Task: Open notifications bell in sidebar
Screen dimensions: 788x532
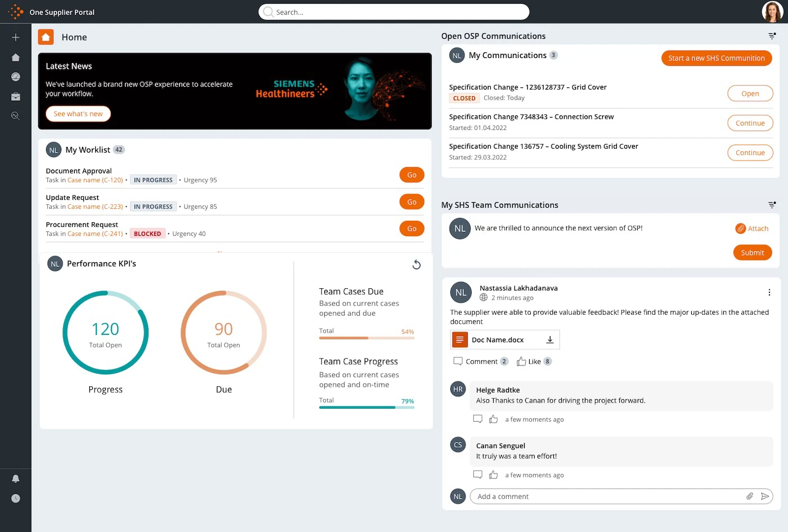Action: pyautogui.click(x=16, y=479)
